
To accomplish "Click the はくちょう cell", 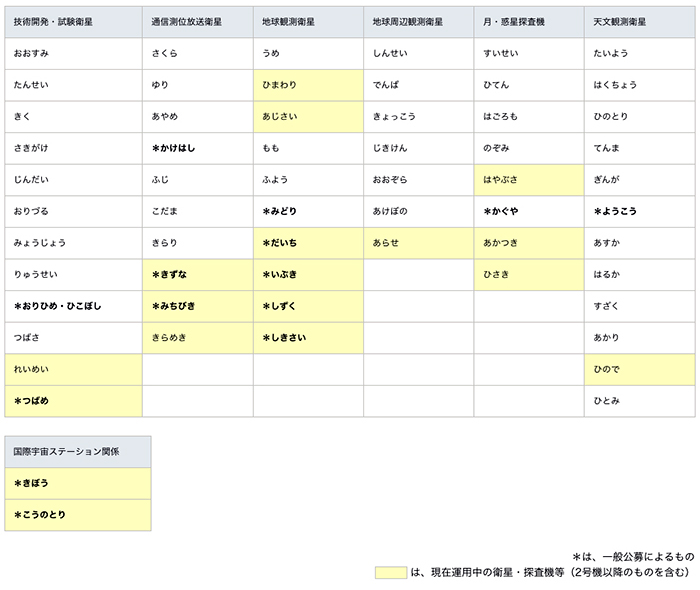I will (x=640, y=85).
